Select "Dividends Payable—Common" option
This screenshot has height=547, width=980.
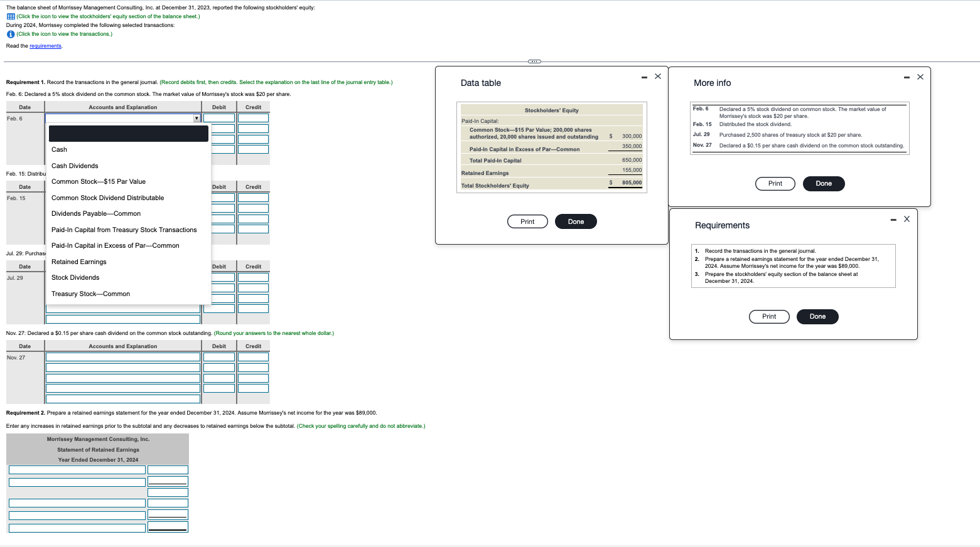[96, 213]
